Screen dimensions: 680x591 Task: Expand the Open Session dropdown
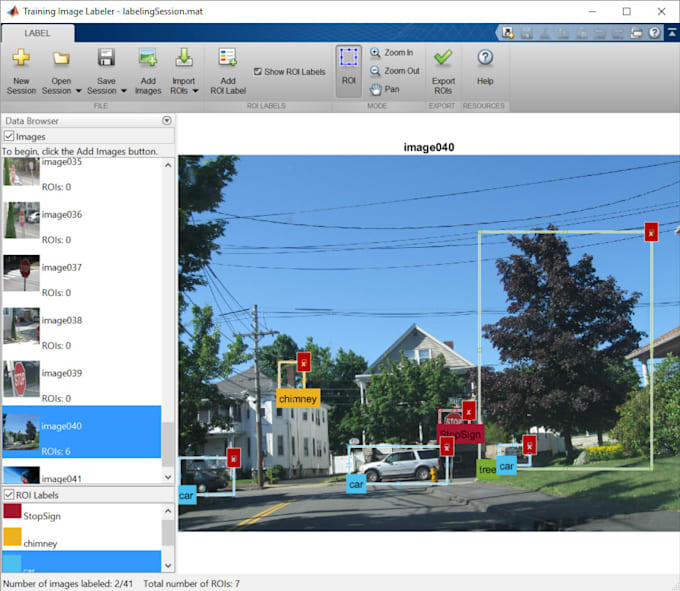(x=78, y=91)
